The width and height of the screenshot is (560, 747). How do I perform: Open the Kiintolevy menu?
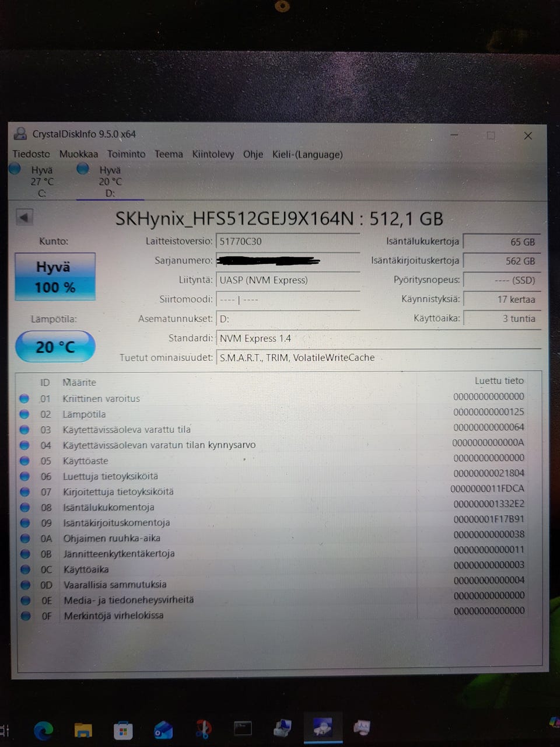213,154
